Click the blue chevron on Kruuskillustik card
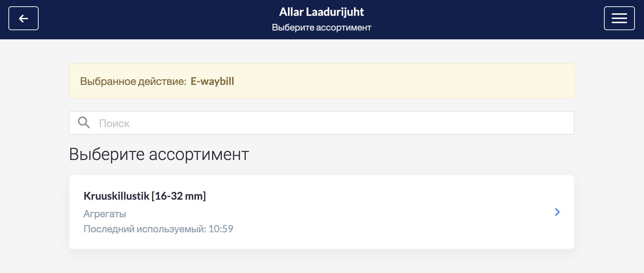Image resolution: width=644 pixels, height=273 pixels. click(557, 212)
